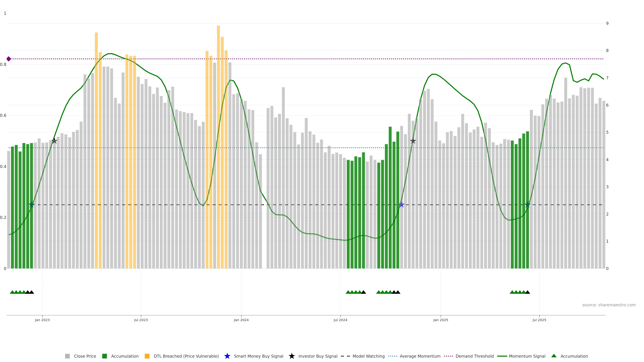
Task: Toggle the Momentum Signal legend entry
Action: (x=527, y=356)
